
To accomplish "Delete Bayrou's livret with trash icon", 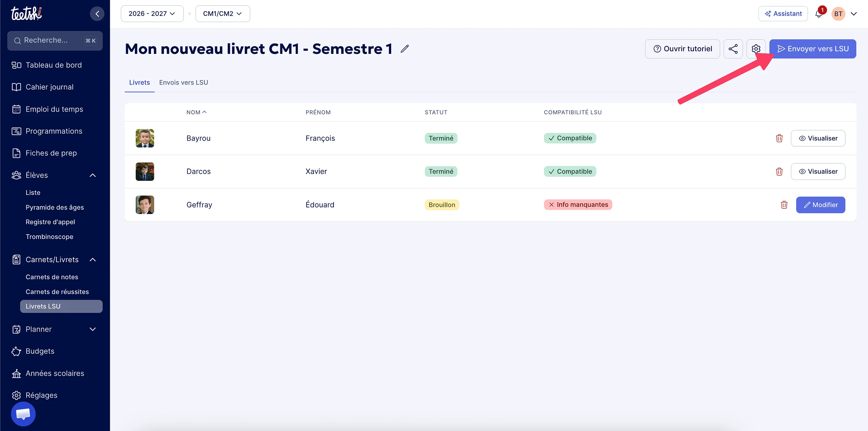I will [x=779, y=138].
